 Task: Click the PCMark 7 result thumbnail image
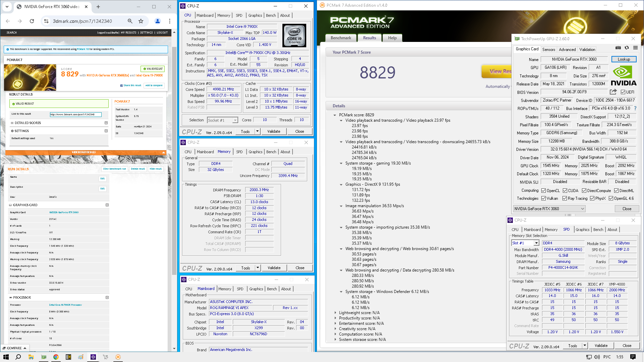30,77
